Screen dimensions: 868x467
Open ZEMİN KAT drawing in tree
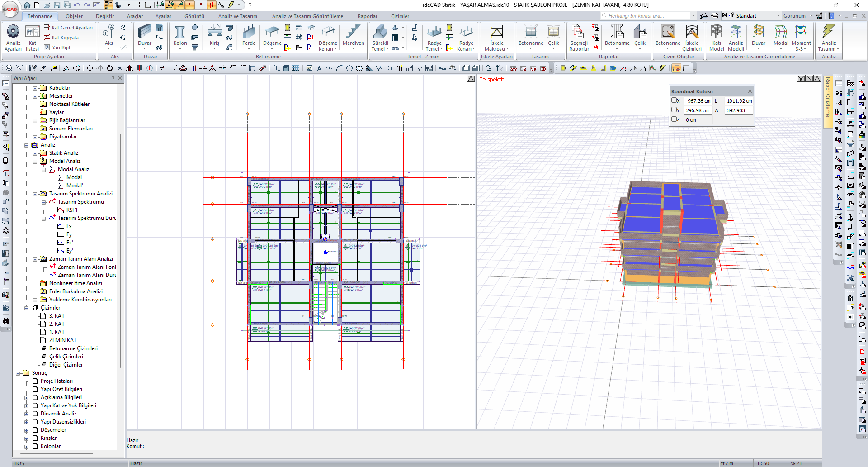(x=63, y=340)
